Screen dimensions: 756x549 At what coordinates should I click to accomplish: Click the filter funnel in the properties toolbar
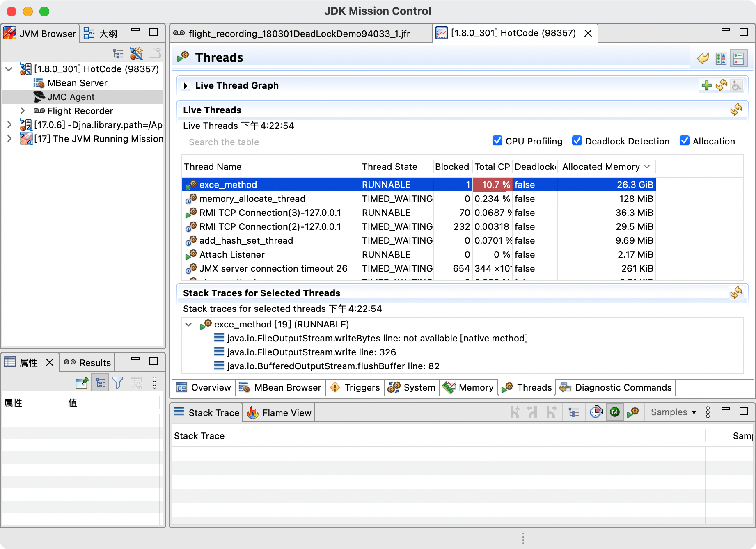tap(118, 383)
